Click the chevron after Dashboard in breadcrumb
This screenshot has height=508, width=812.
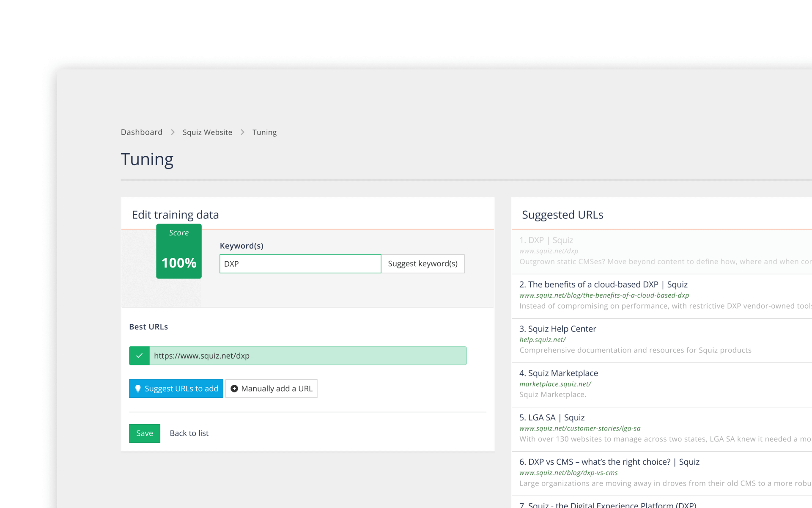click(172, 132)
